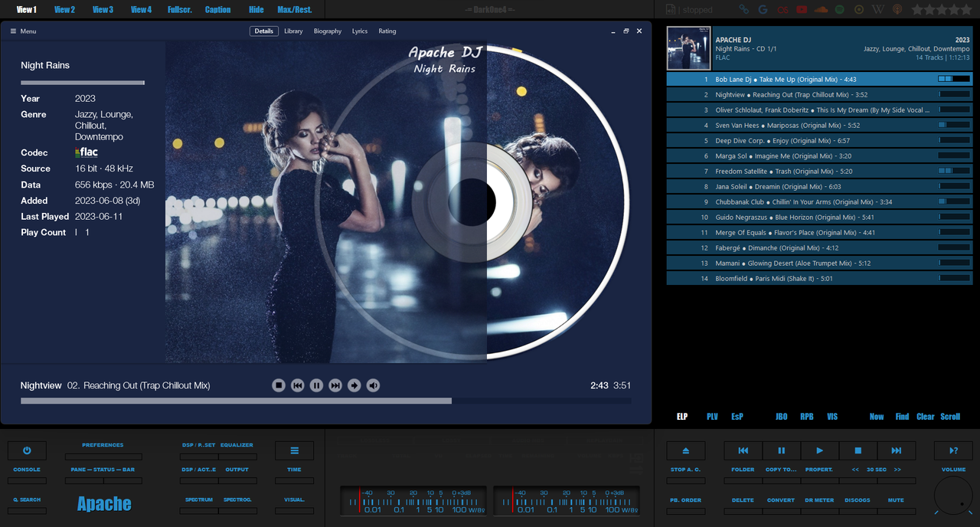Click the audio file status icon beside 'stopped'
980x527 pixels.
[671, 9]
